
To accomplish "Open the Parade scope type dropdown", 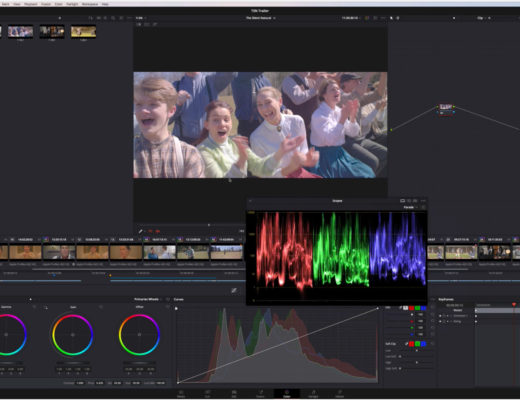I will [x=410, y=207].
